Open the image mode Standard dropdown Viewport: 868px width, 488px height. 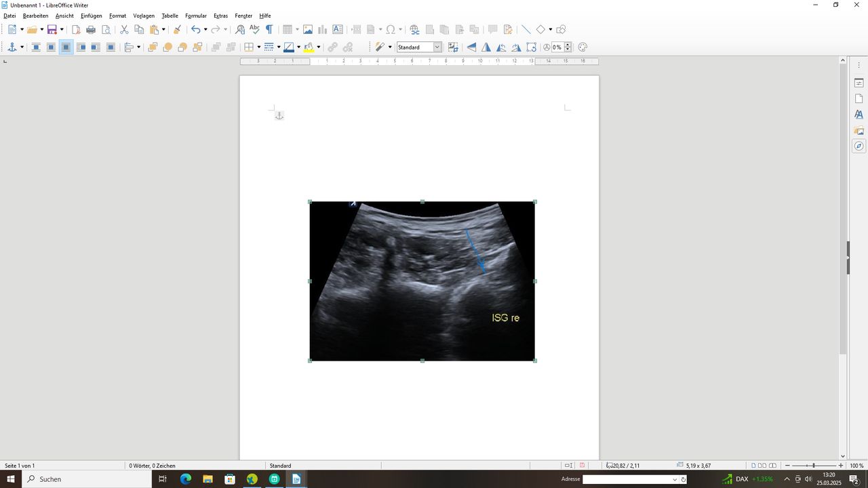point(437,47)
